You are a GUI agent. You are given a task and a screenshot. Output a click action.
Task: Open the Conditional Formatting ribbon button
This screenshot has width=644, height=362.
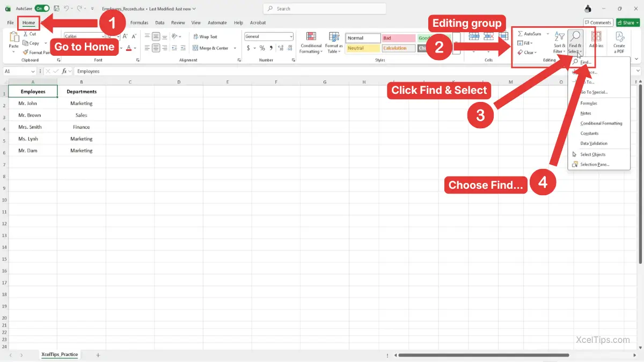(x=311, y=43)
